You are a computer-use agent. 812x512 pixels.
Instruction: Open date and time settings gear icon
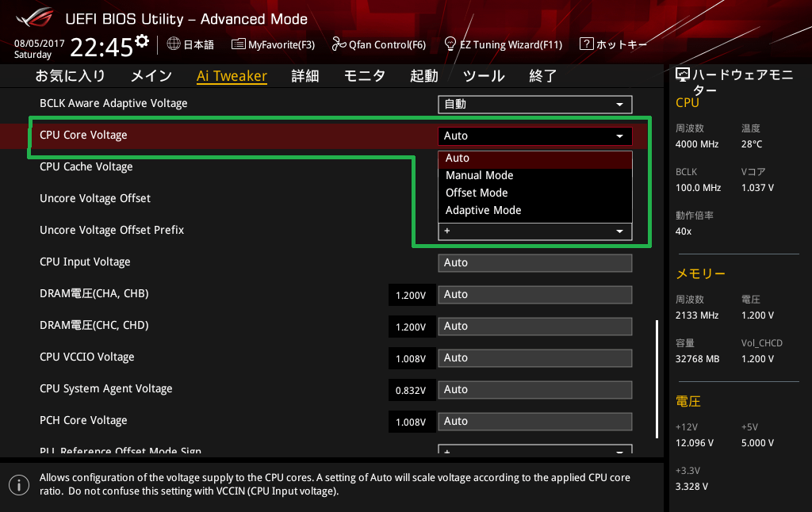[142, 41]
